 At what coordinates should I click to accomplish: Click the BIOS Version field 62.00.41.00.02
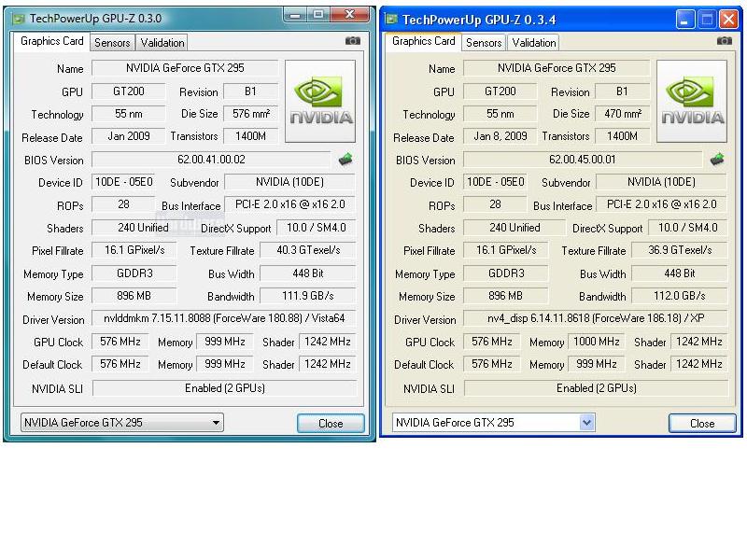click(x=211, y=160)
